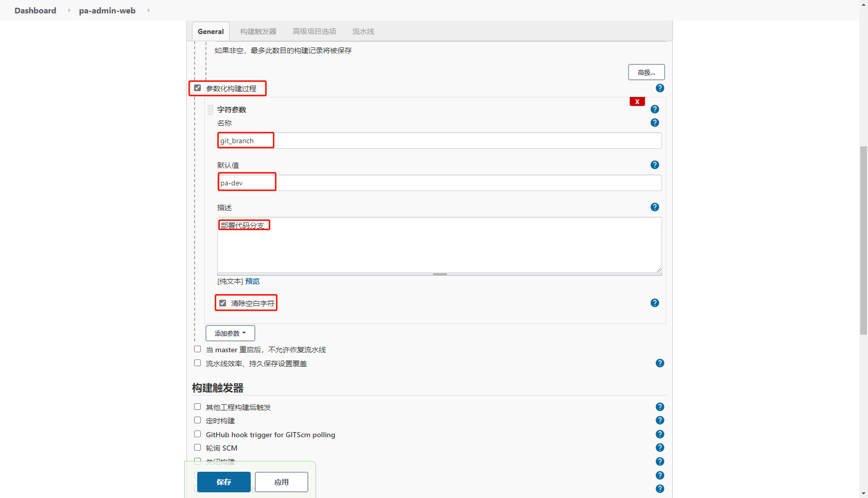The width and height of the screenshot is (868, 498).
Task: Open help icon for 轮询 SCM
Action: [x=659, y=448]
